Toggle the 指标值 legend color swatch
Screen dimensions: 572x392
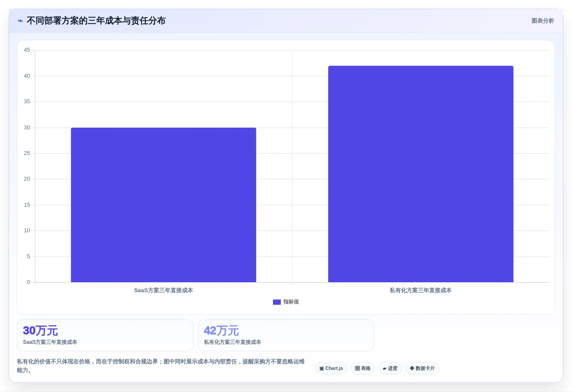[x=277, y=302]
